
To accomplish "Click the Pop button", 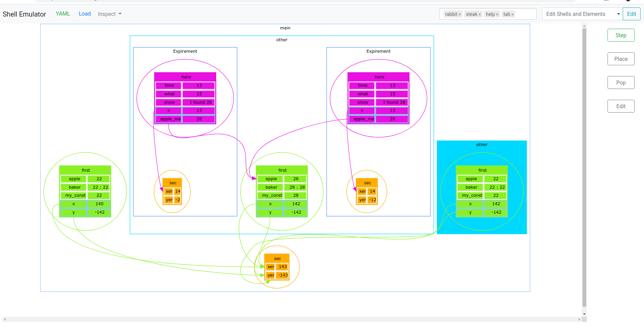I will click(621, 83).
